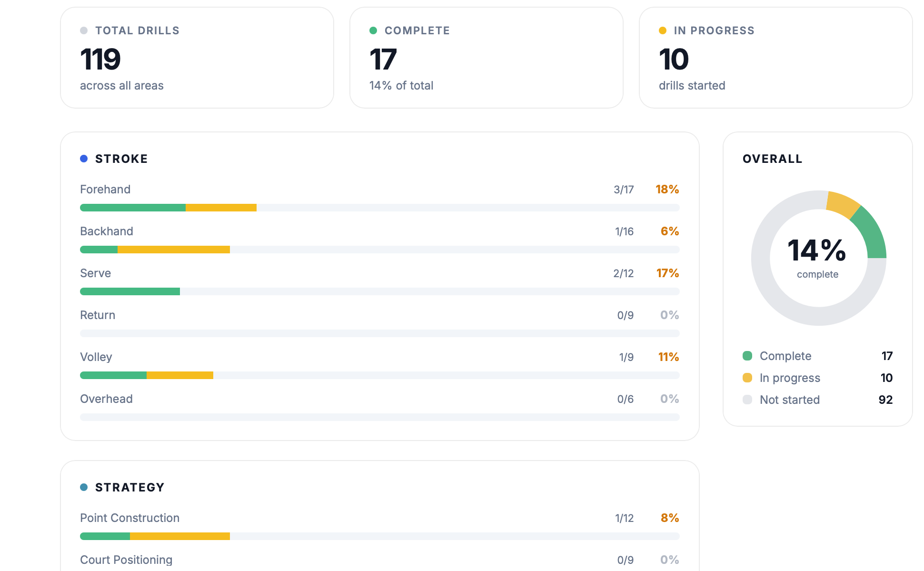Click the empty Overhead progress bar
The height and width of the screenshot is (571, 924).
pyautogui.click(x=380, y=417)
